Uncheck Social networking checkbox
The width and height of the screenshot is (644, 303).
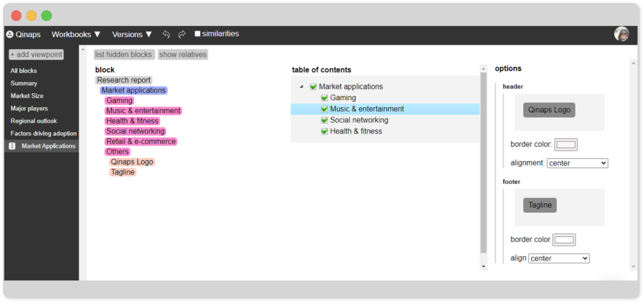coord(325,120)
